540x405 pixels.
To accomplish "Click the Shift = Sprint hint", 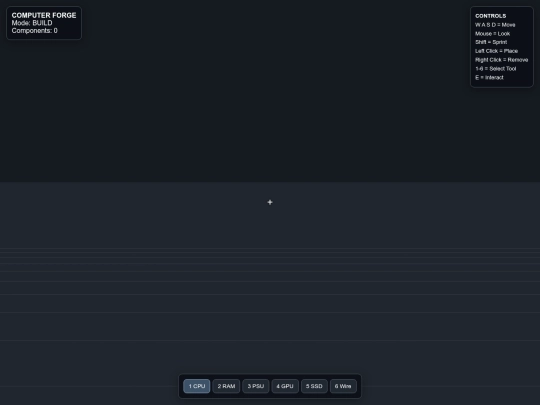I will point(491,42).
